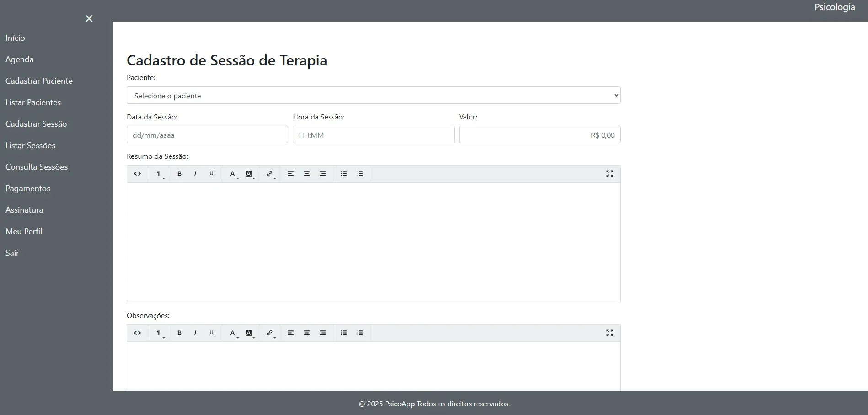The height and width of the screenshot is (415, 868).
Task: Align text left in the Observações editor
Action: (x=290, y=333)
